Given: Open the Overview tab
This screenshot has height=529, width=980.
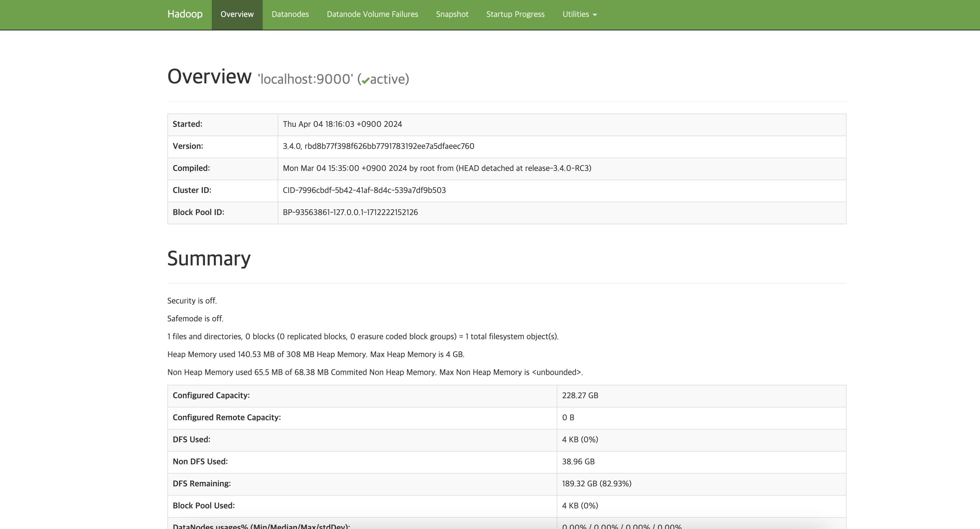Looking at the screenshot, I should (237, 15).
